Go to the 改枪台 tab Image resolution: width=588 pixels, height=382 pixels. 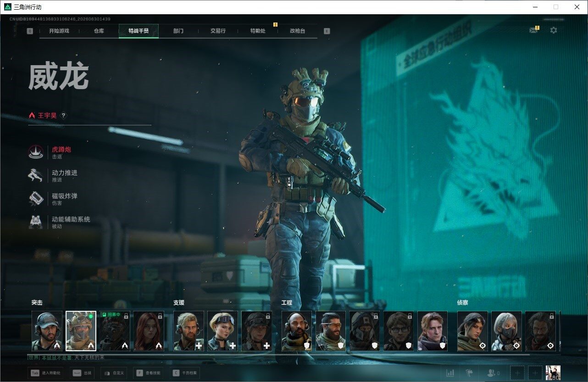297,31
